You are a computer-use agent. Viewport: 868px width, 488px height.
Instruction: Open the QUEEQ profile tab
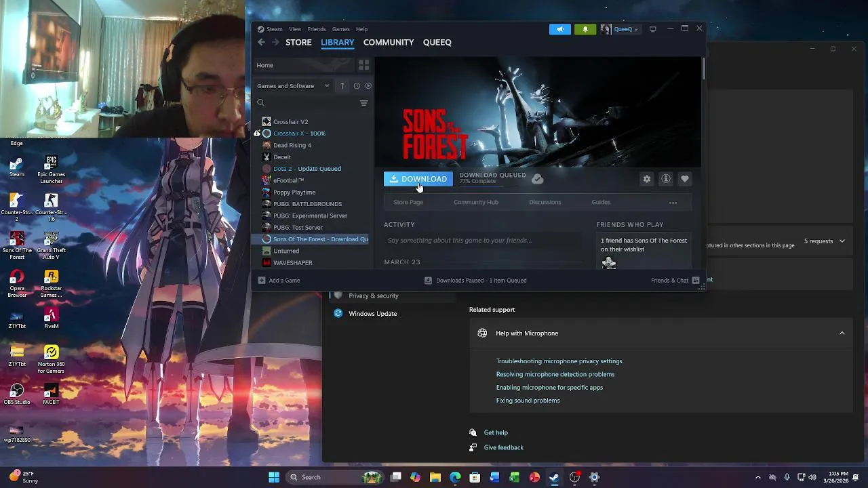coord(437,42)
